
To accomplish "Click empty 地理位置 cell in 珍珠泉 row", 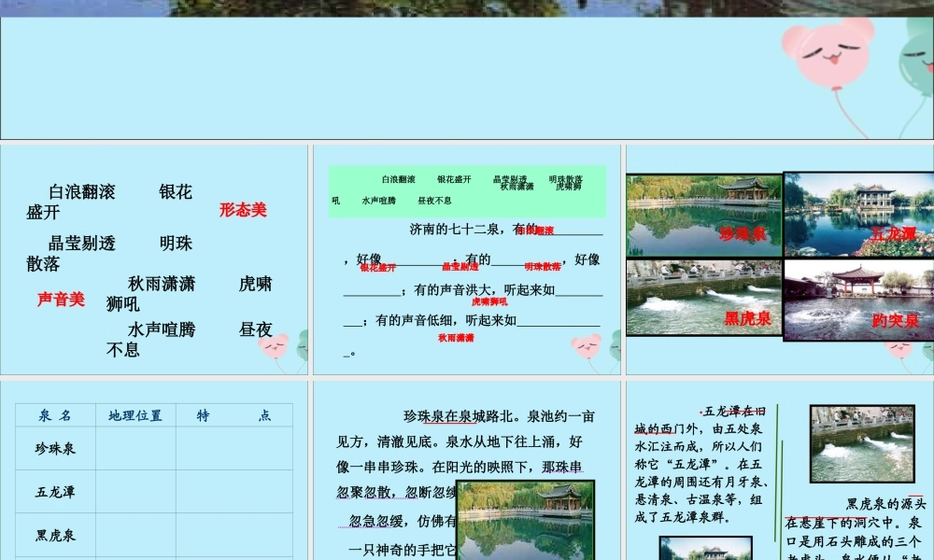I will [x=135, y=449].
